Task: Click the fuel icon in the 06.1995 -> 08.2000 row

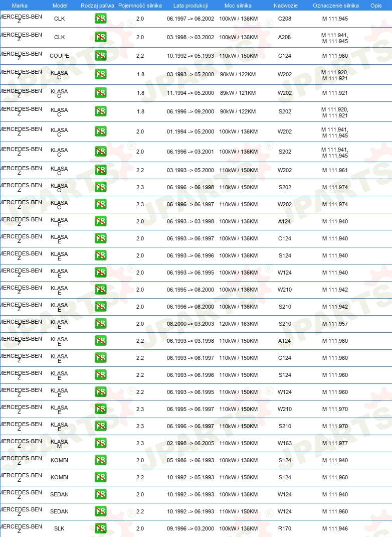Action: coord(101,290)
